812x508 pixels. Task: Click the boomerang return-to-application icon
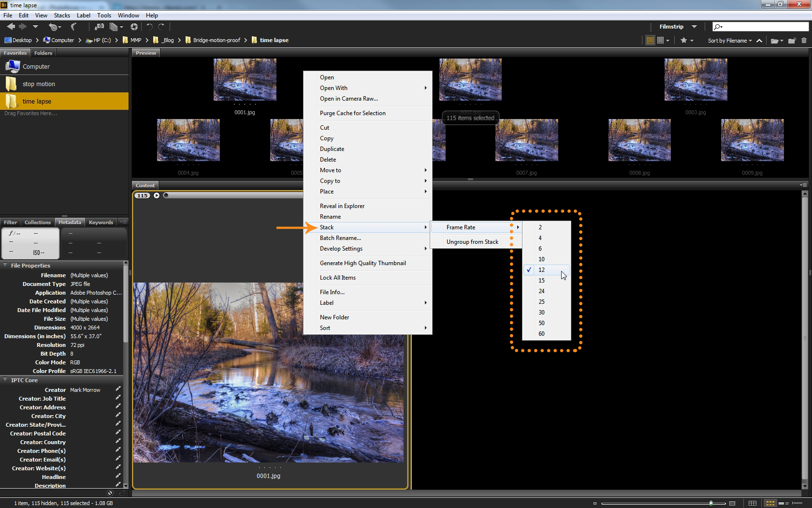tap(73, 27)
